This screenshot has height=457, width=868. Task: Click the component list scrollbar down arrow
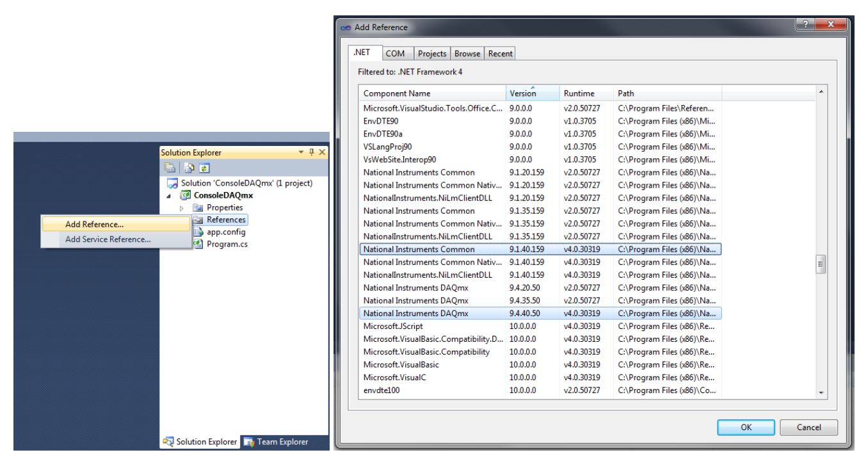pos(821,393)
